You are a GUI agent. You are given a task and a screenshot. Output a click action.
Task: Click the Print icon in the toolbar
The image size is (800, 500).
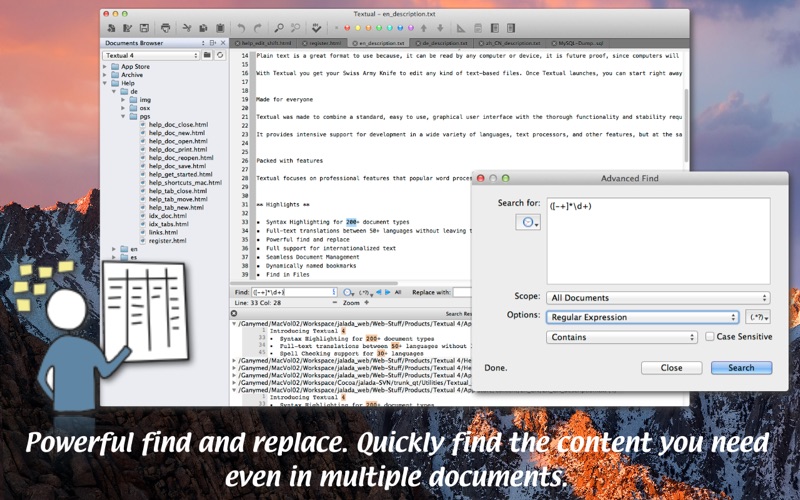(165, 28)
